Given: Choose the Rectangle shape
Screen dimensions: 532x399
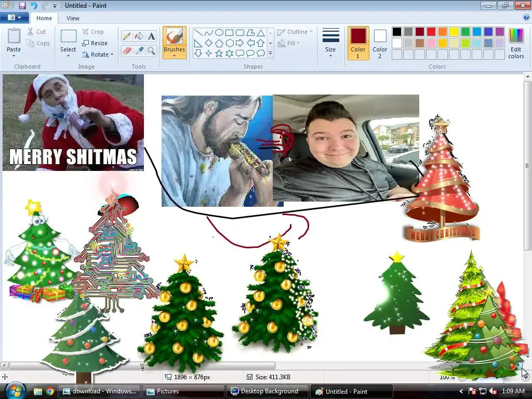Looking at the screenshot, I should (x=229, y=33).
